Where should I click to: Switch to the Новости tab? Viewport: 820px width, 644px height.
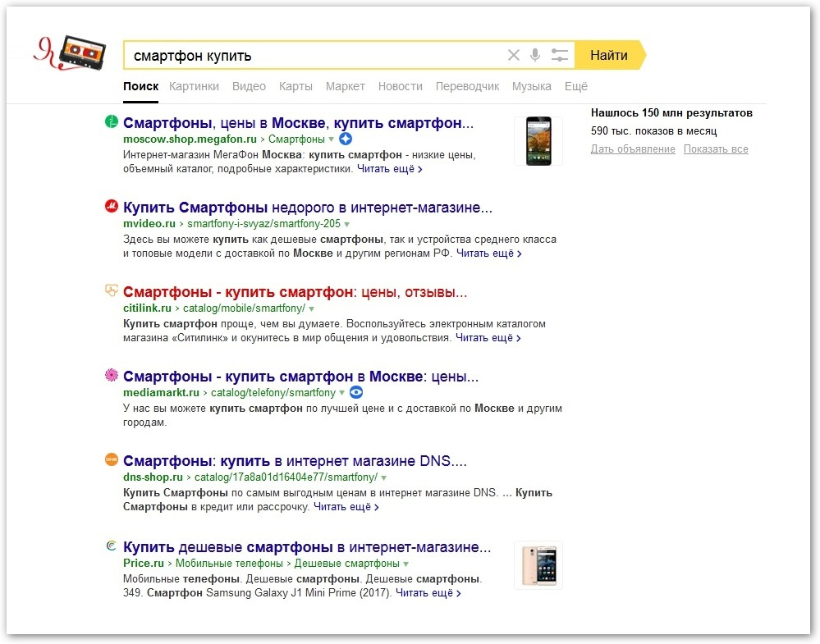[x=400, y=86]
